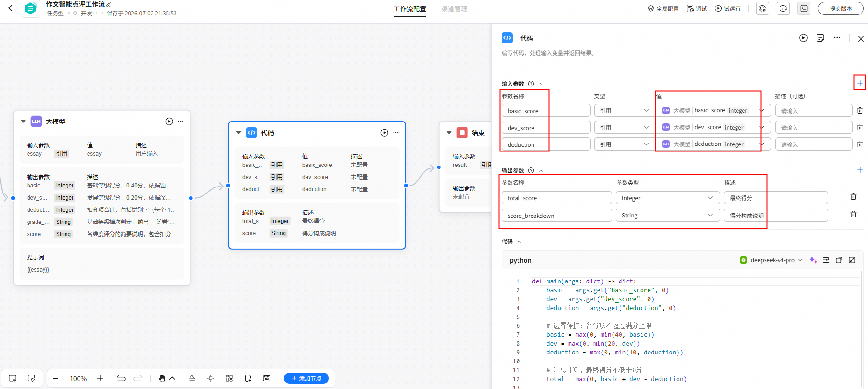Center the canvas with locate icon
The width and height of the screenshot is (868, 389).
pyautogui.click(x=211, y=378)
